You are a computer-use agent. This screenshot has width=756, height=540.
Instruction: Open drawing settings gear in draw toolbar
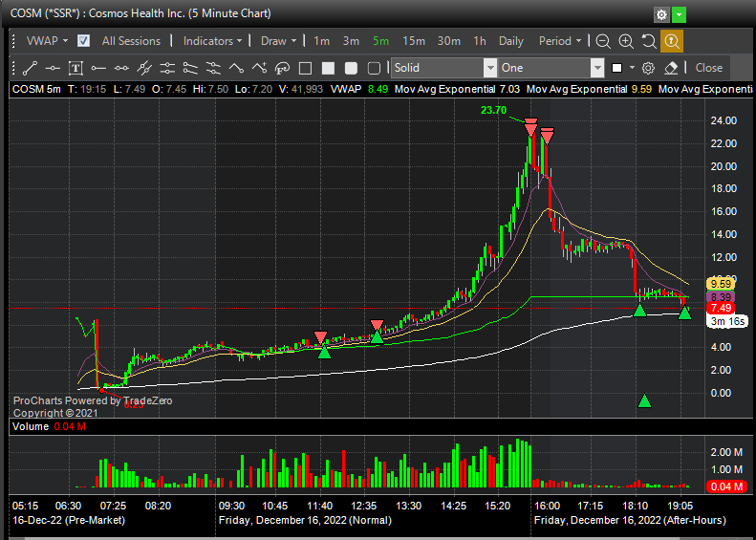tap(648, 68)
